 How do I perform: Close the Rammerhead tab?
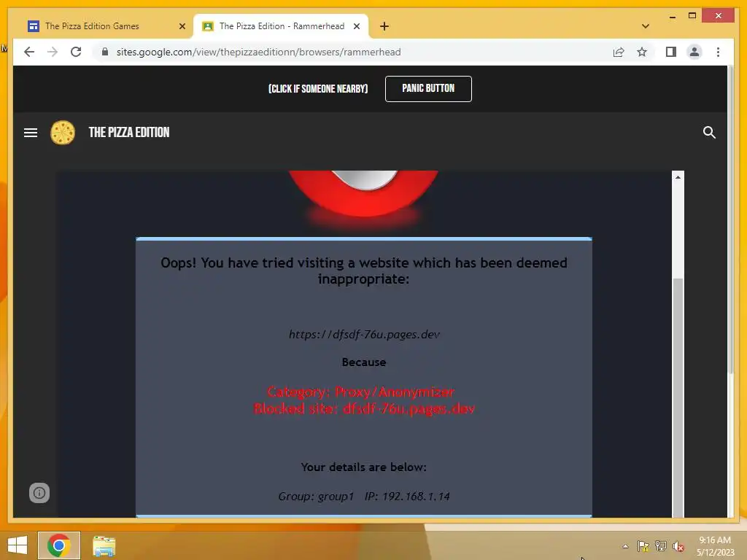point(356,26)
